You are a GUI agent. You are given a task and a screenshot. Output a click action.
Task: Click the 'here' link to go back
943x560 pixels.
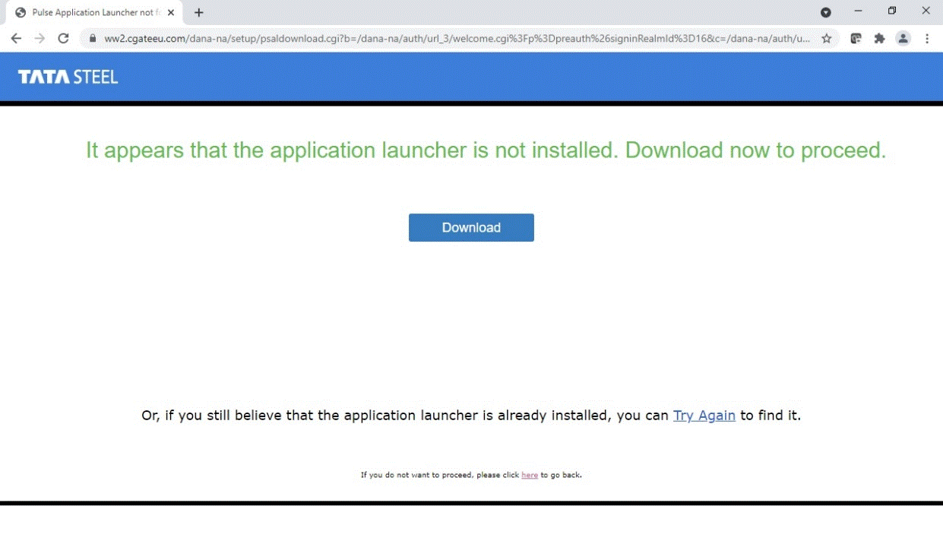(x=530, y=475)
